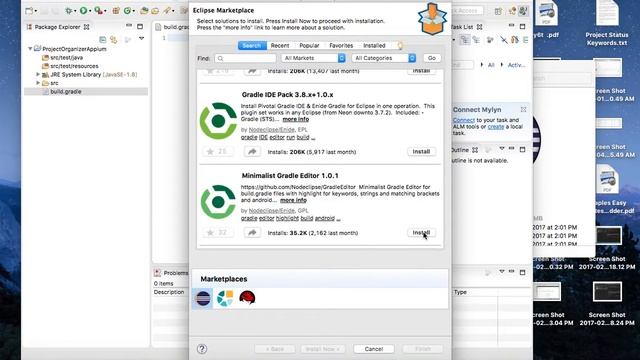Maximize the Package Explorer view
Viewport: 640px width, 360px height.
pos(140,27)
